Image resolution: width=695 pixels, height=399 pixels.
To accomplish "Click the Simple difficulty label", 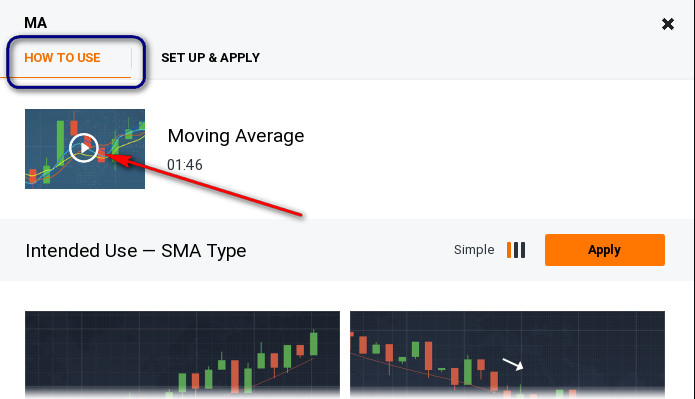I will [x=474, y=250].
